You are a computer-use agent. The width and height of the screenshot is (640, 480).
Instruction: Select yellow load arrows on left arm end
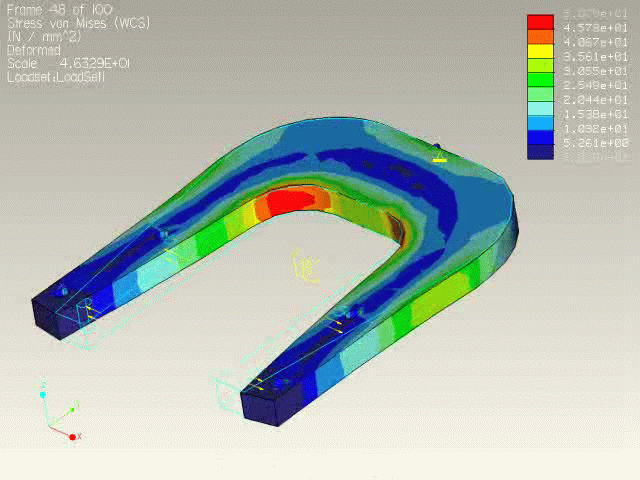pyautogui.click(x=88, y=308)
